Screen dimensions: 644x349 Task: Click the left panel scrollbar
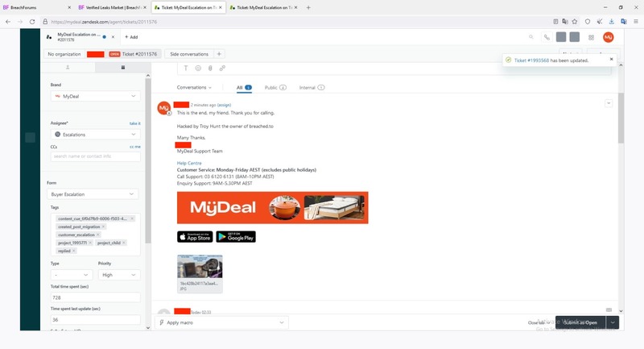coord(148,160)
